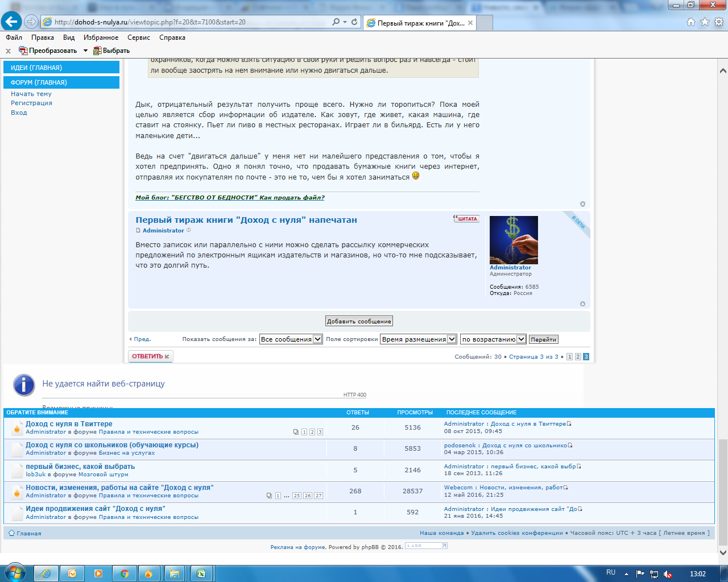Open favorites star icon
728x582 pixels.
pos(705,22)
